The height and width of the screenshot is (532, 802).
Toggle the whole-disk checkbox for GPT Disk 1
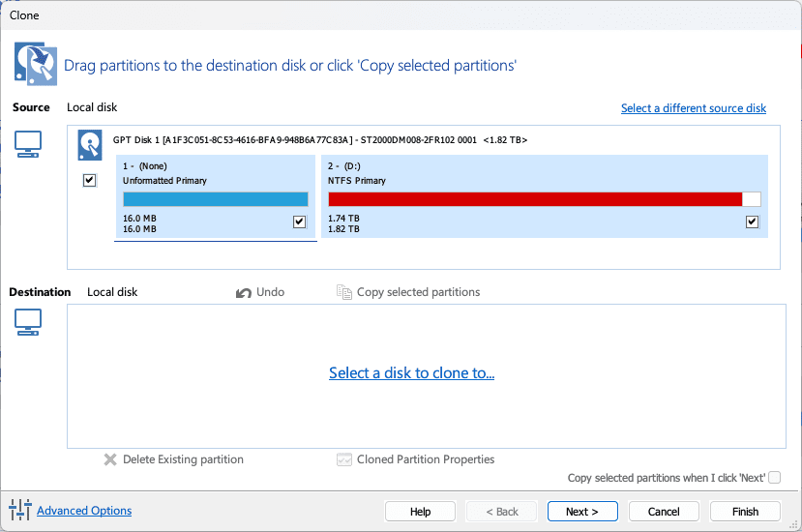[90, 180]
